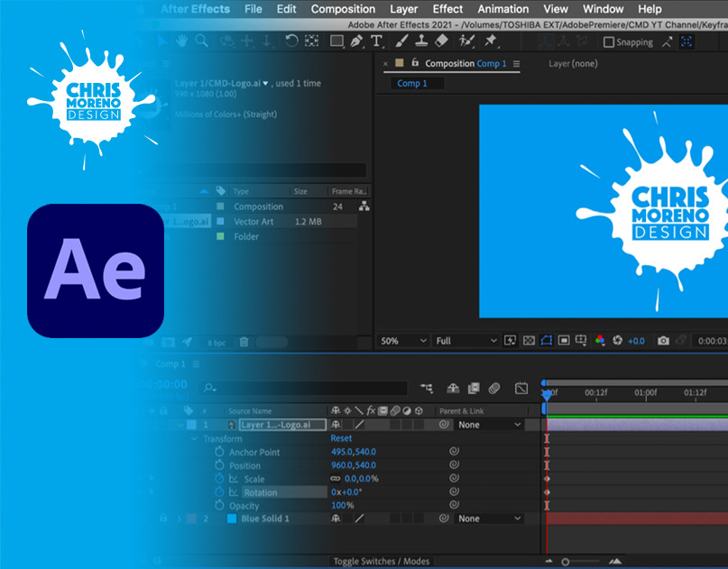Screen dimensions: 728x569
Task: Delete selected project item with trash icon
Action: coord(244,343)
